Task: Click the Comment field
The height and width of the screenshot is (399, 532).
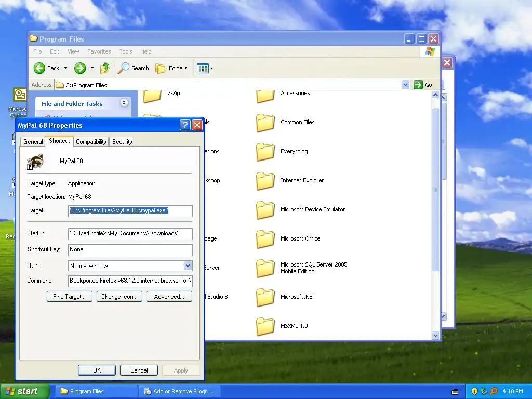Action: point(130,281)
